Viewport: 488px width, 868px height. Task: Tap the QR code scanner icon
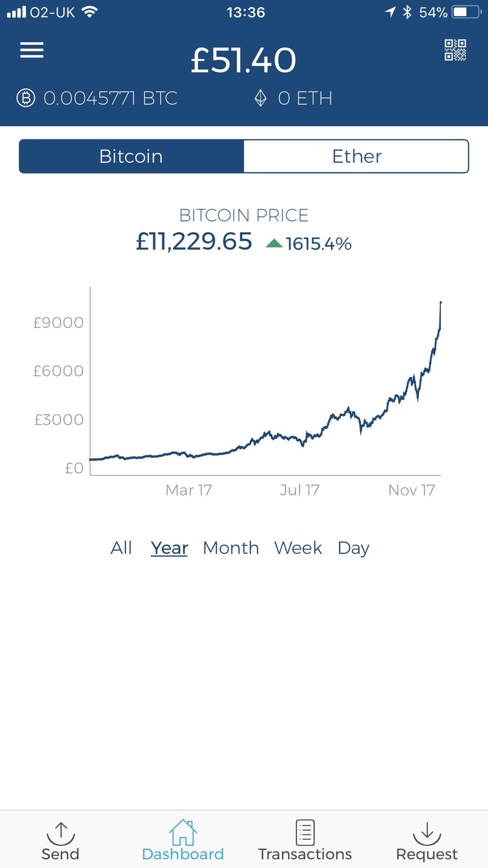click(455, 50)
